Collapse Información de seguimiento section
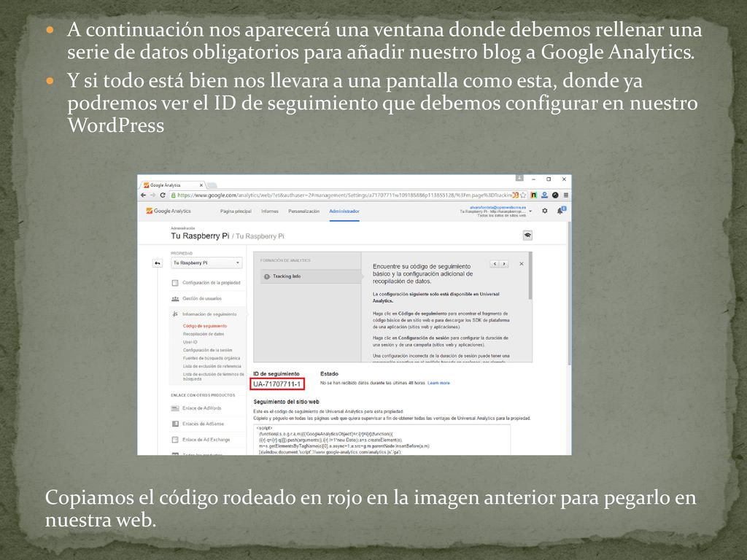Image resolution: width=747 pixels, height=560 pixels. [209, 314]
